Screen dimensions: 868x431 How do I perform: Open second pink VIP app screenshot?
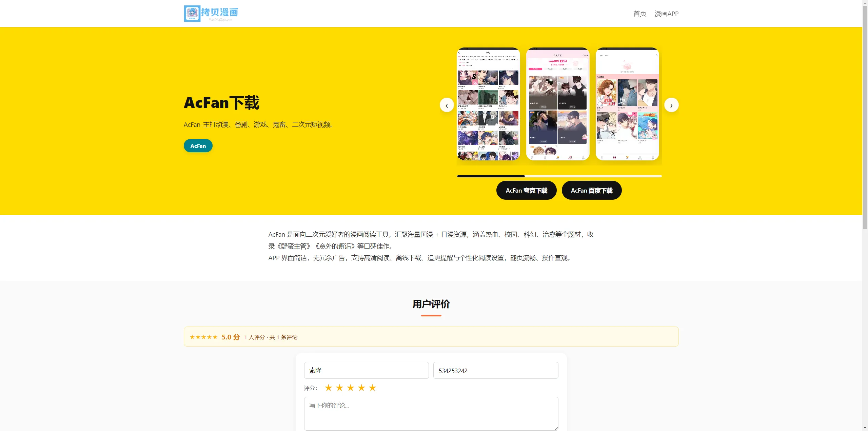pyautogui.click(x=558, y=104)
